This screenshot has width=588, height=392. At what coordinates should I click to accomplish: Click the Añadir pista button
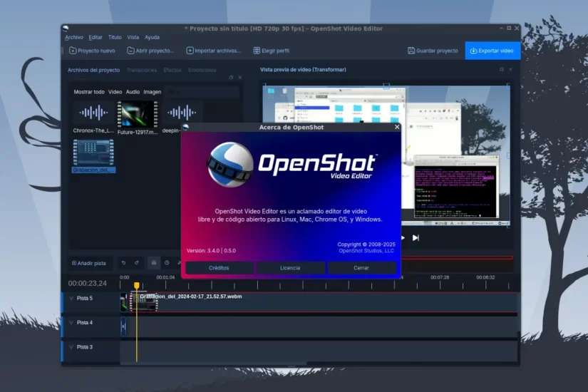89,263
